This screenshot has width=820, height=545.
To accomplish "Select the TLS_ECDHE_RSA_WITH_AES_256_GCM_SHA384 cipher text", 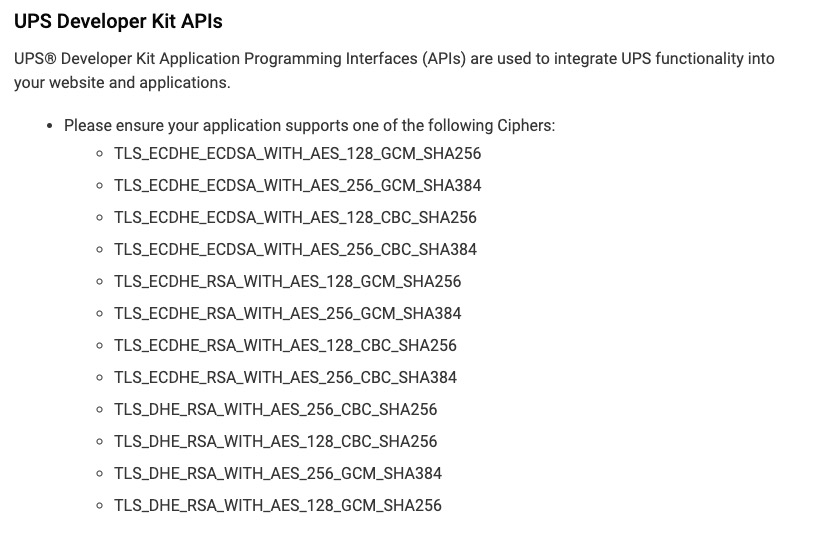I will 288,314.
